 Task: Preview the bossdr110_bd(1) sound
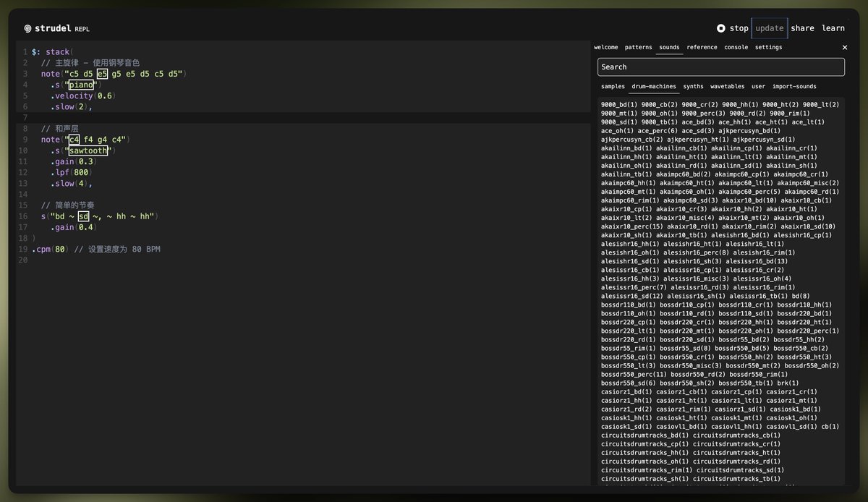(x=629, y=305)
